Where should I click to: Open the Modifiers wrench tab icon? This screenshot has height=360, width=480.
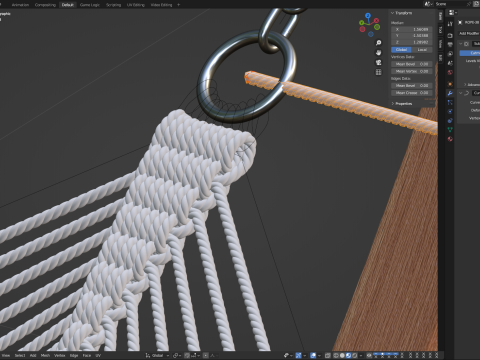(x=450, y=93)
